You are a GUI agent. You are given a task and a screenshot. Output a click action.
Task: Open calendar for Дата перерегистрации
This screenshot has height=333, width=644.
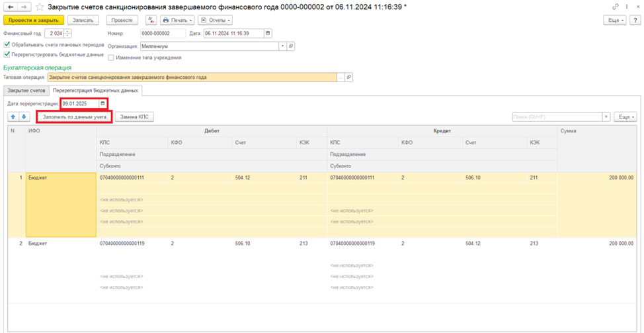pyautogui.click(x=102, y=103)
